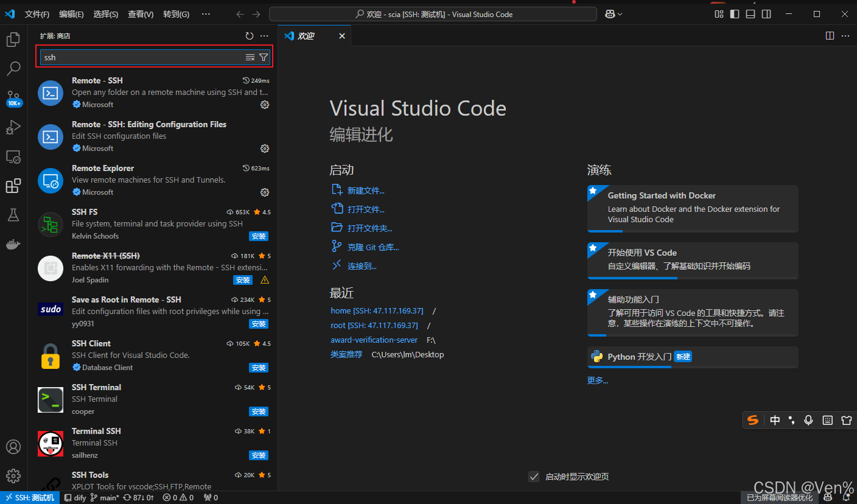857x504 pixels.
Task: Open recent root [SSH: 47.117.169.37]
Action: click(x=374, y=326)
